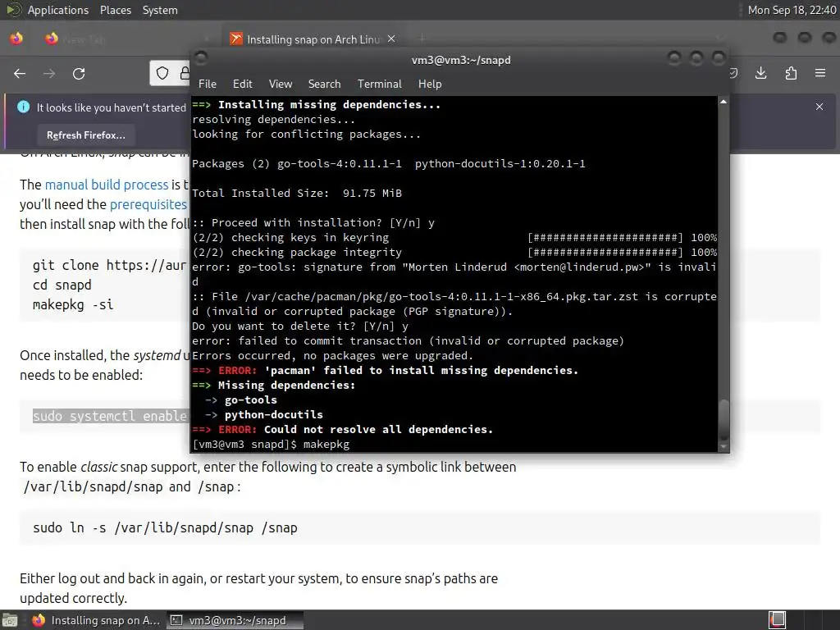840x630 pixels.
Task: Open the Terminal menu item
Action: (379, 84)
